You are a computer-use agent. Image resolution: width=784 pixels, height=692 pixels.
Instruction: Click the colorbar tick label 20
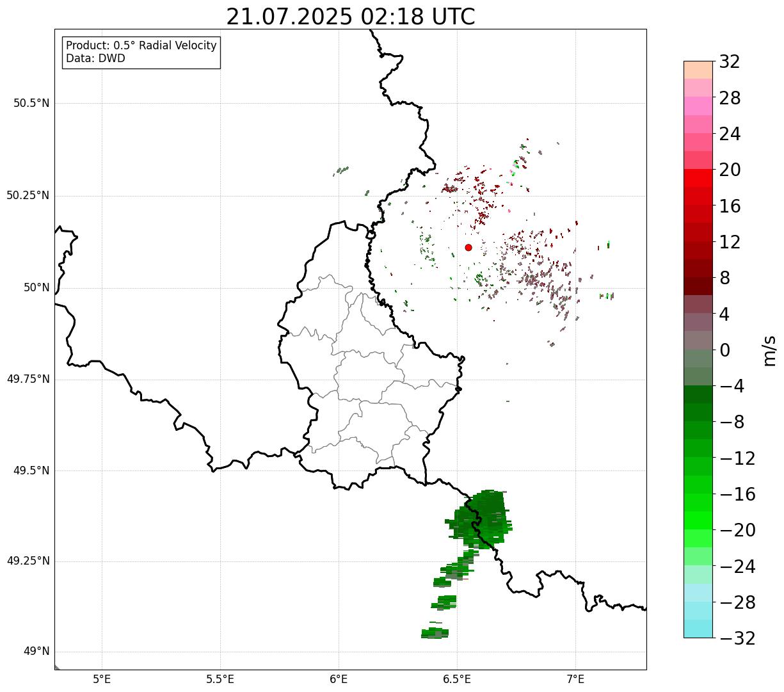pyautogui.click(x=730, y=170)
